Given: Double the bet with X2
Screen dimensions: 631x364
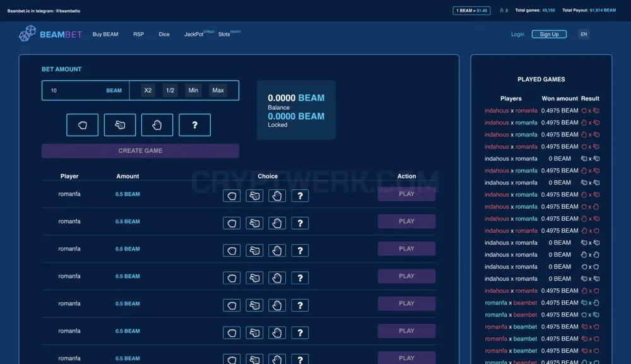Looking at the screenshot, I should pyautogui.click(x=148, y=90).
